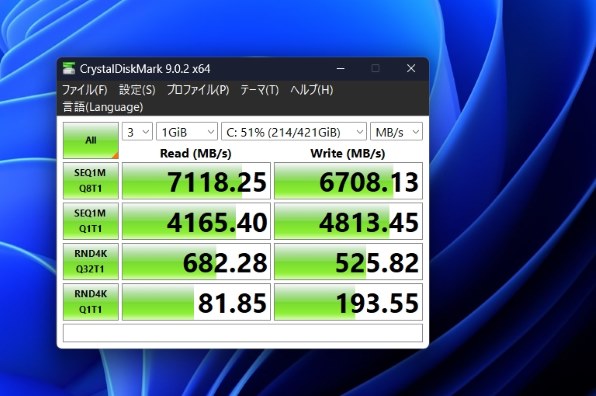
Task: Run the SEQ1M Q1T1 test
Action: [91, 221]
